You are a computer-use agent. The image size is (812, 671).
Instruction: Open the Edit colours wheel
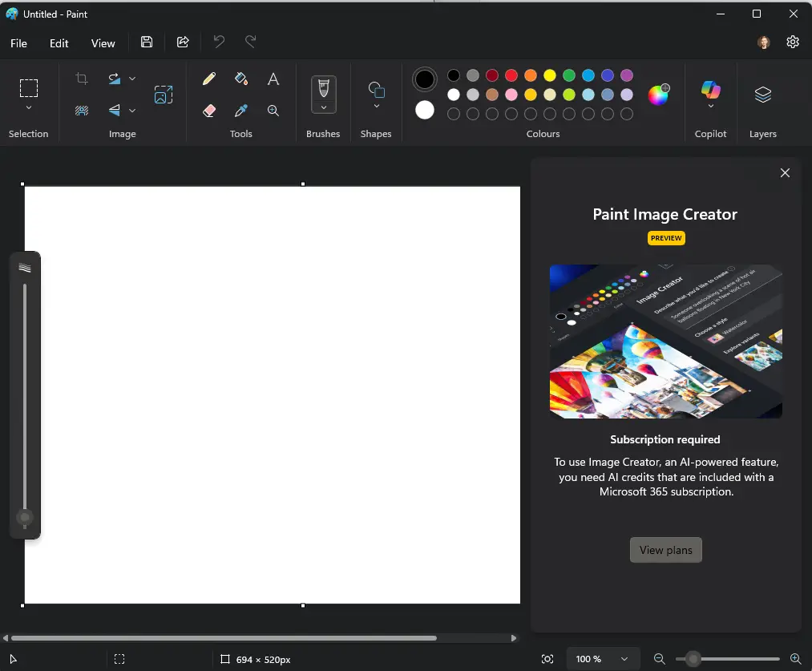coord(658,95)
